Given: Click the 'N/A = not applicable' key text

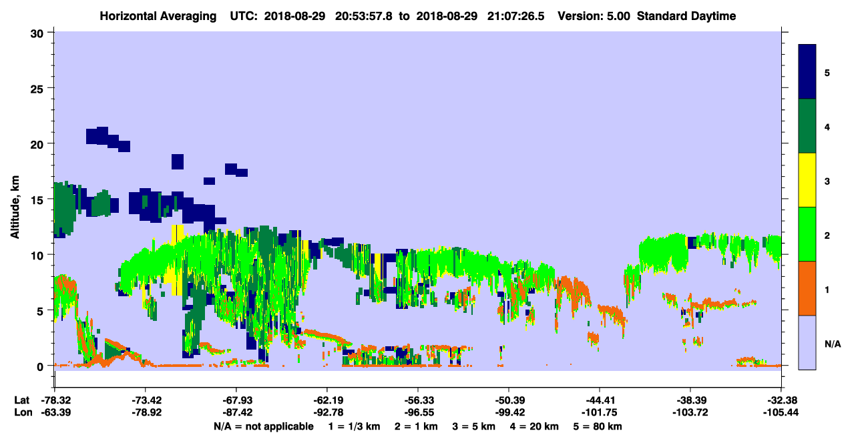Looking at the screenshot, I should pos(264,426).
